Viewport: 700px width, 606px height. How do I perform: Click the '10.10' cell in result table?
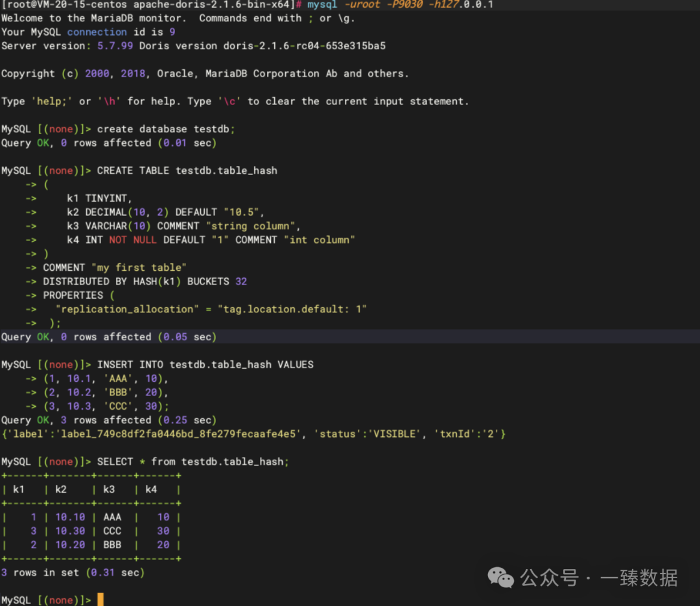[70, 517]
